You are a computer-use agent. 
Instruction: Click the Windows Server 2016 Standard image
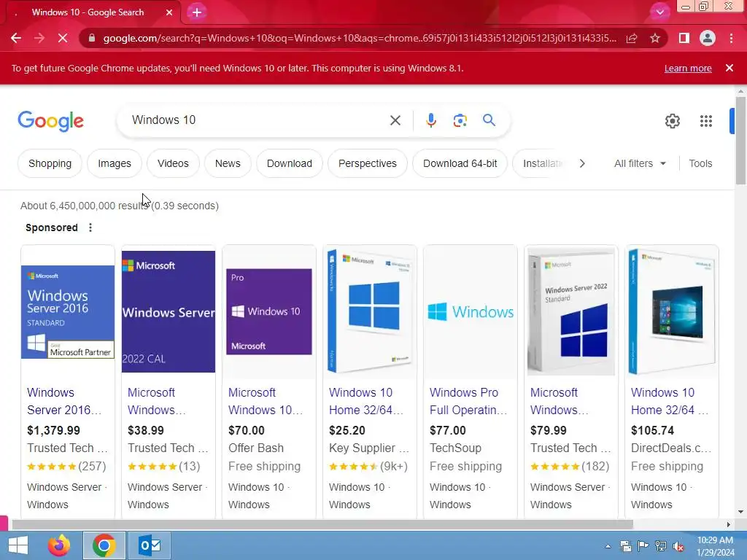[68, 312]
